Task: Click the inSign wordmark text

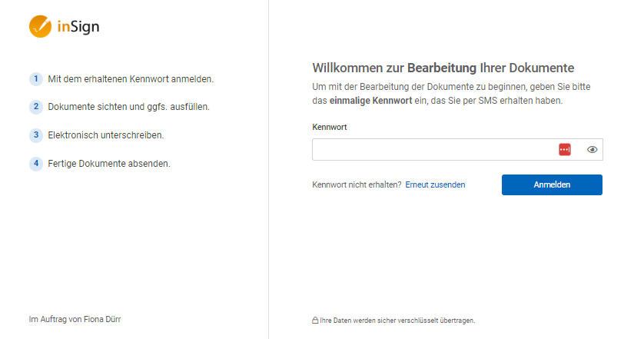Action: click(78, 27)
